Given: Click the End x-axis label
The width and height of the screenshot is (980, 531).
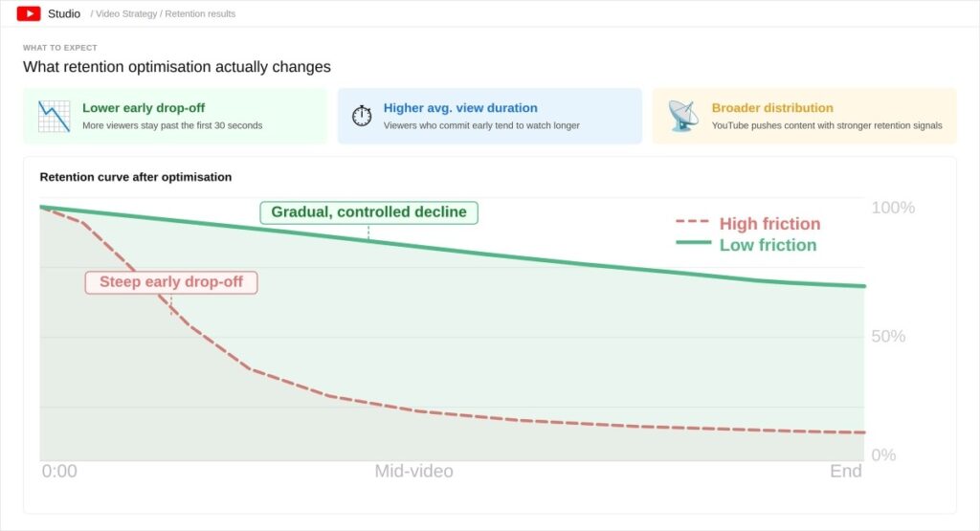Looking at the screenshot, I should [846, 471].
